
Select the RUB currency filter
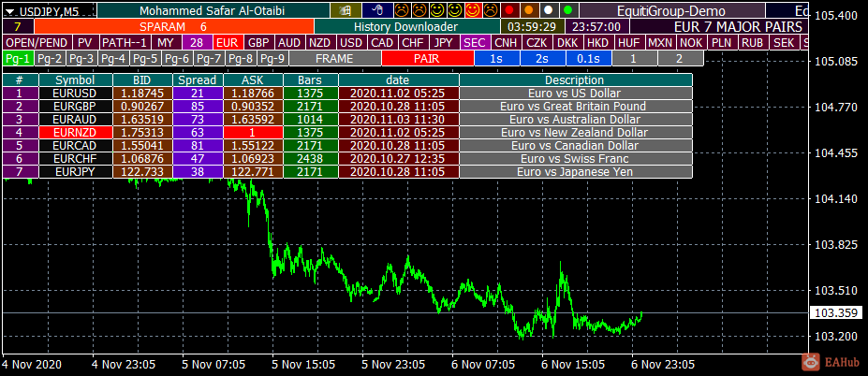753,43
